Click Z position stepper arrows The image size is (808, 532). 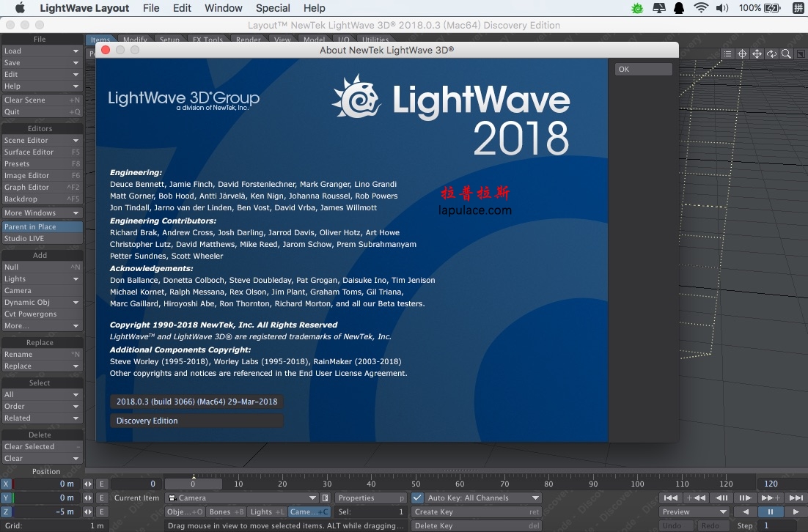click(x=88, y=512)
